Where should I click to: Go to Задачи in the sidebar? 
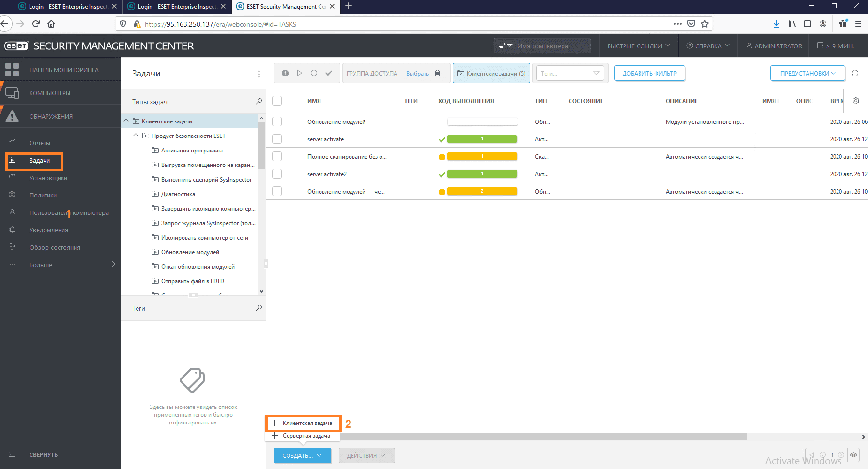pos(40,160)
